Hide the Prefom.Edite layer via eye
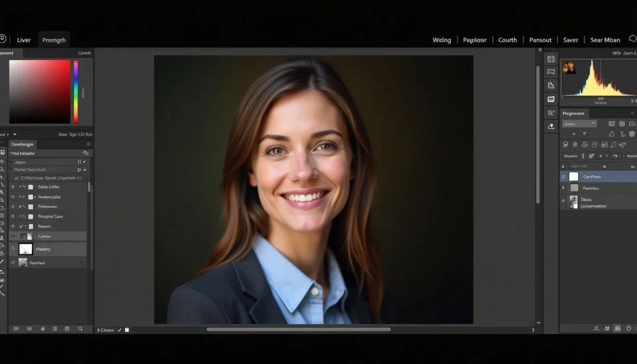637x364 pixels. click(x=13, y=197)
